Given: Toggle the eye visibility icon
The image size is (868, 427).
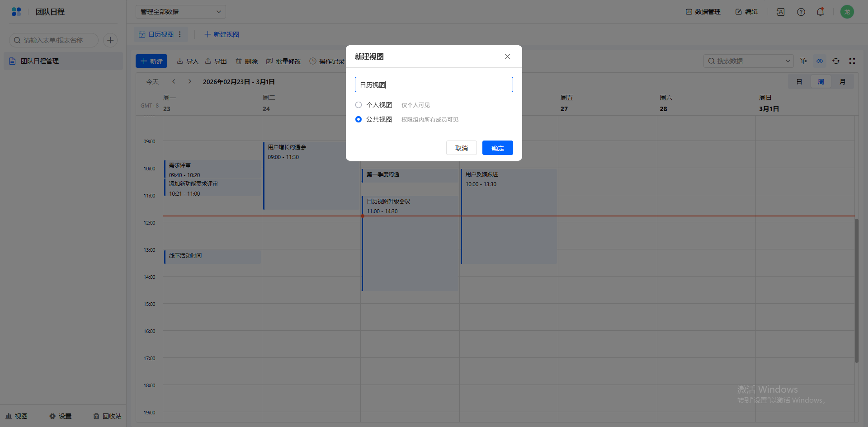Looking at the screenshot, I should pyautogui.click(x=820, y=61).
